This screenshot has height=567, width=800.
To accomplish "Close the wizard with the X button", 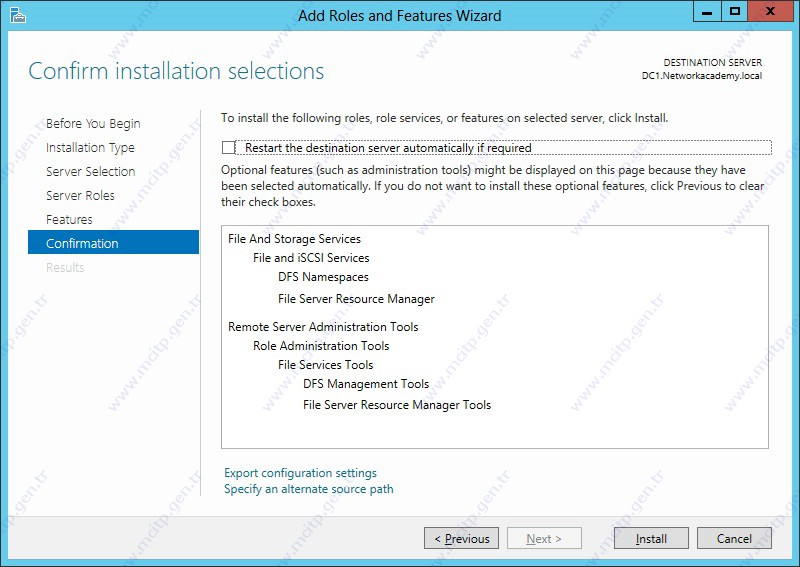I will (770, 12).
